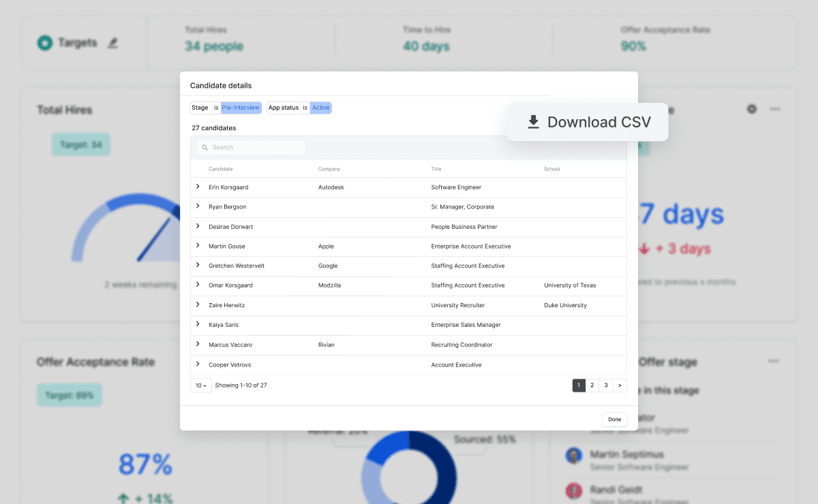Click inside the candidate Search field
Image resolution: width=818 pixels, height=504 pixels.
click(252, 147)
